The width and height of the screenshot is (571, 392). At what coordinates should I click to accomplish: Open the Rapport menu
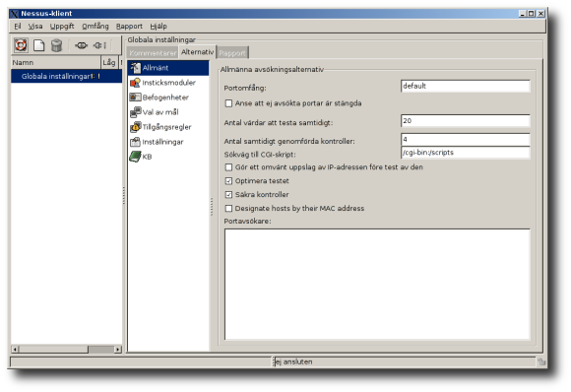[x=129, y=27]
